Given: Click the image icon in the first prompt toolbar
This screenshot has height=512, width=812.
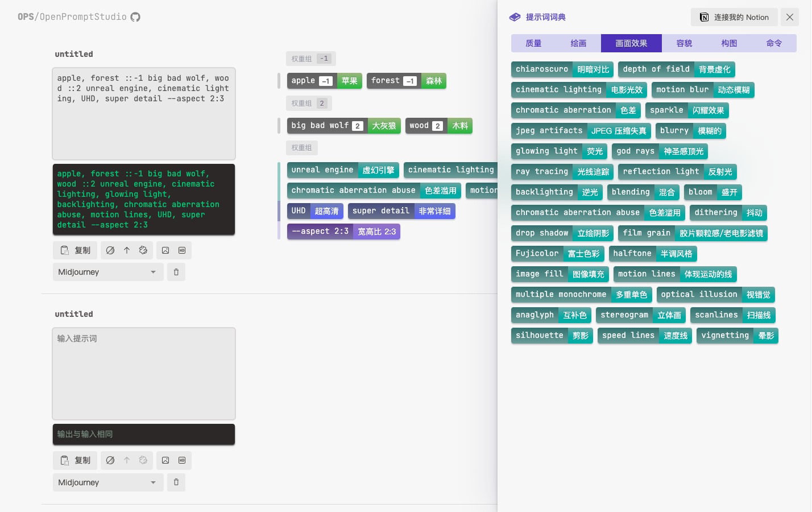Looking at the screenshot, I should point(165,250).
